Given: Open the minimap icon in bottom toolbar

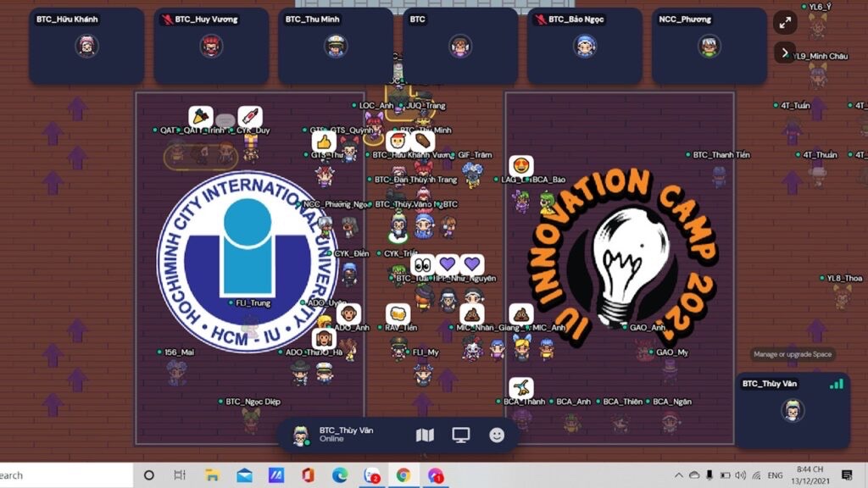Looking at the screenshot, I should [425, 435].
